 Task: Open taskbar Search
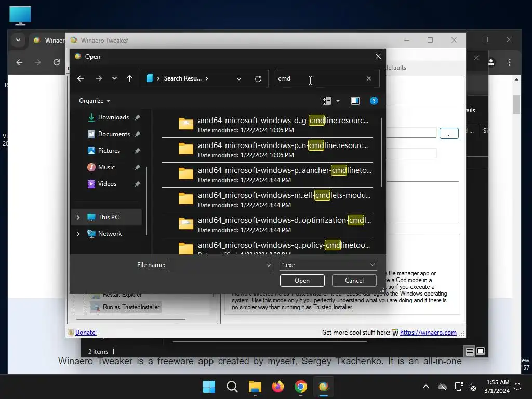coord(232,387)
